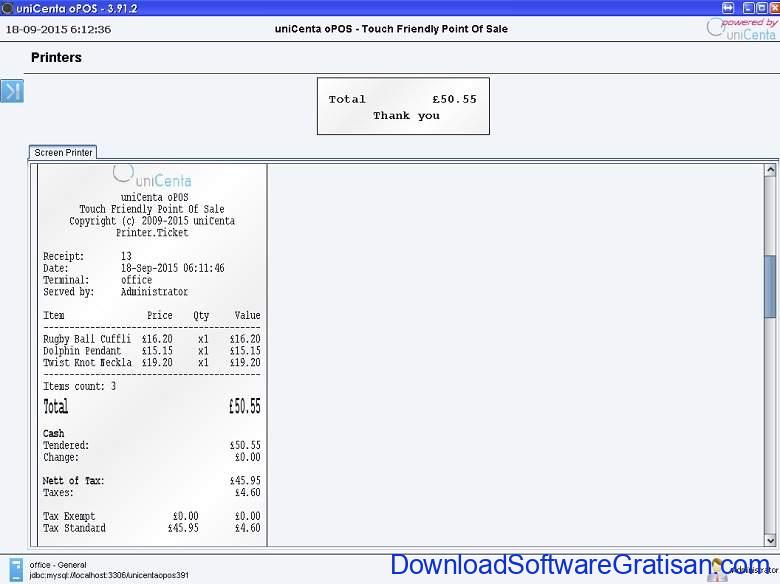This screenshot has width=780, height=584.
Task: Click the Receipt: 13 line
Action: (88, 256)
